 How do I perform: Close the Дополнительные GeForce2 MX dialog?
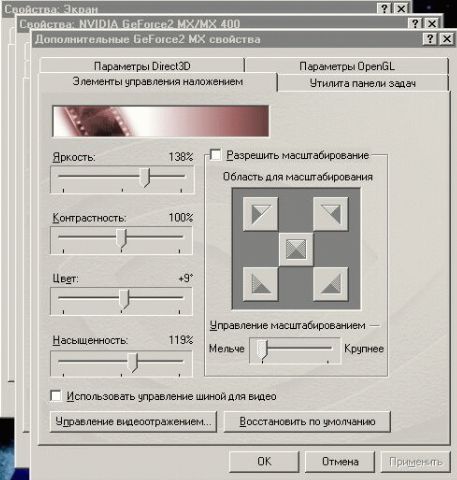447,39
